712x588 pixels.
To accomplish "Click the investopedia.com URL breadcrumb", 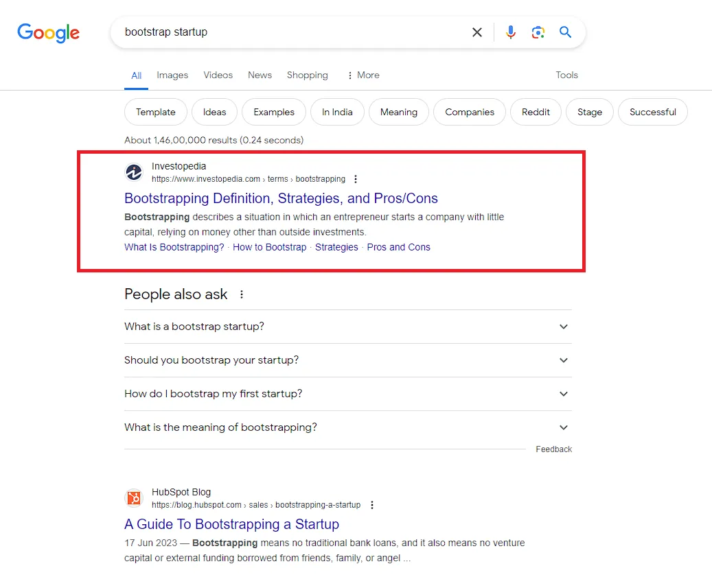I will click(249, 179).
